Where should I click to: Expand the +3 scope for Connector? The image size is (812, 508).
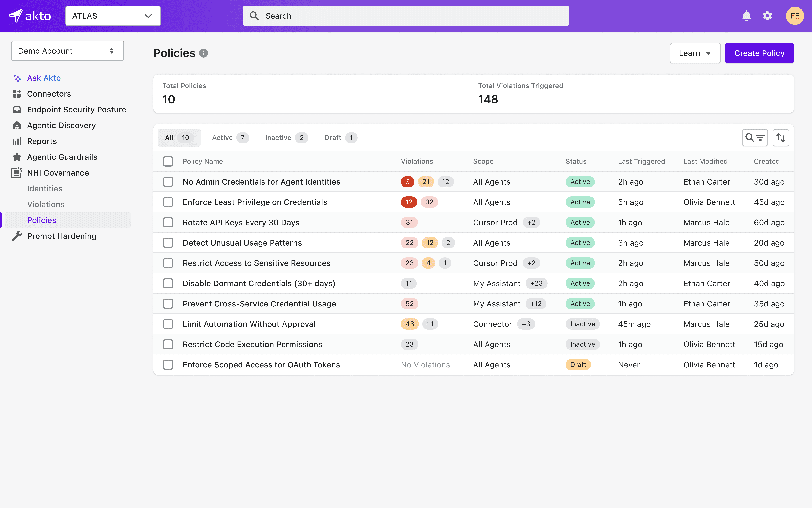click(526, 324)
